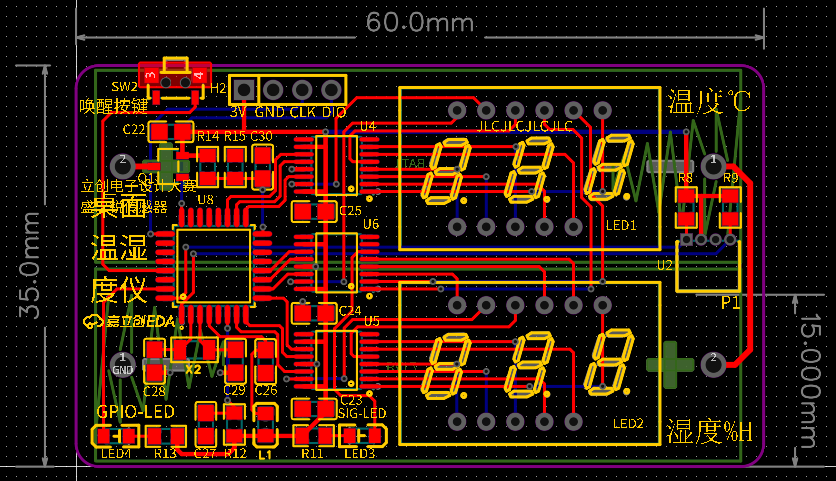Select the 嘉立创EDA logo silkscreen
836x481 pixels.
[130, 322]
